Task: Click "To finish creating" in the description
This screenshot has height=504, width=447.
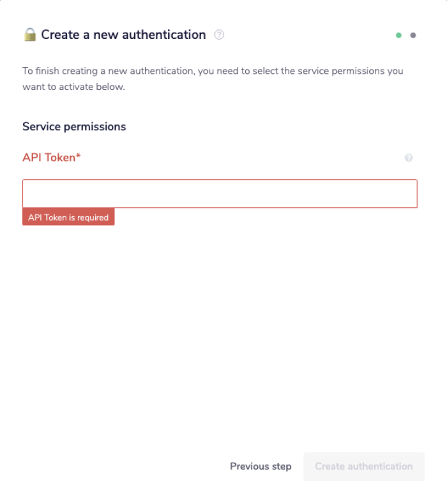Action: pyautogui.click(x=57, y=71)
